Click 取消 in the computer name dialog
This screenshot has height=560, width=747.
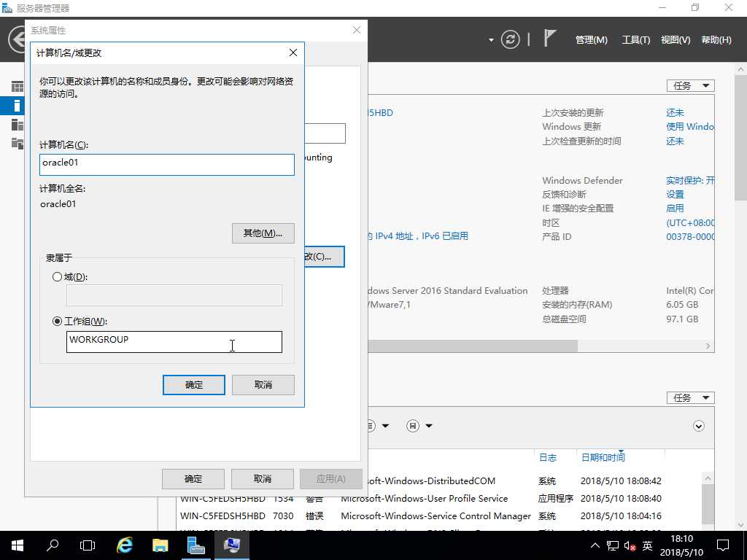[263, 385]
